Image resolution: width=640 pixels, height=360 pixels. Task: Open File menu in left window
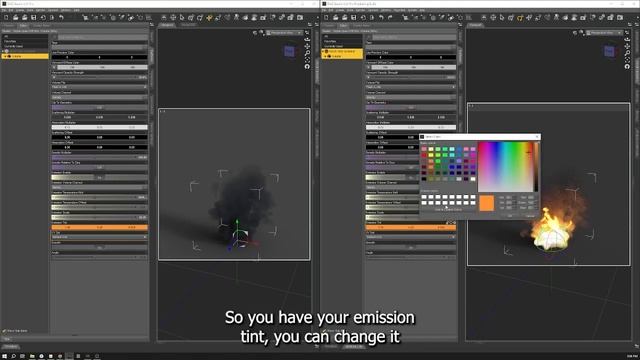[4, 10]
